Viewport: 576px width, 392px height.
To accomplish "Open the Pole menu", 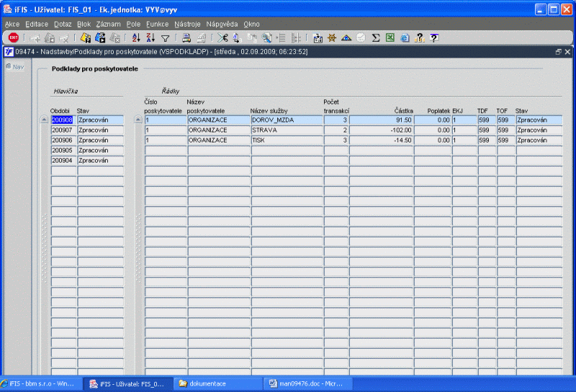I will click(x=133, y=24).
